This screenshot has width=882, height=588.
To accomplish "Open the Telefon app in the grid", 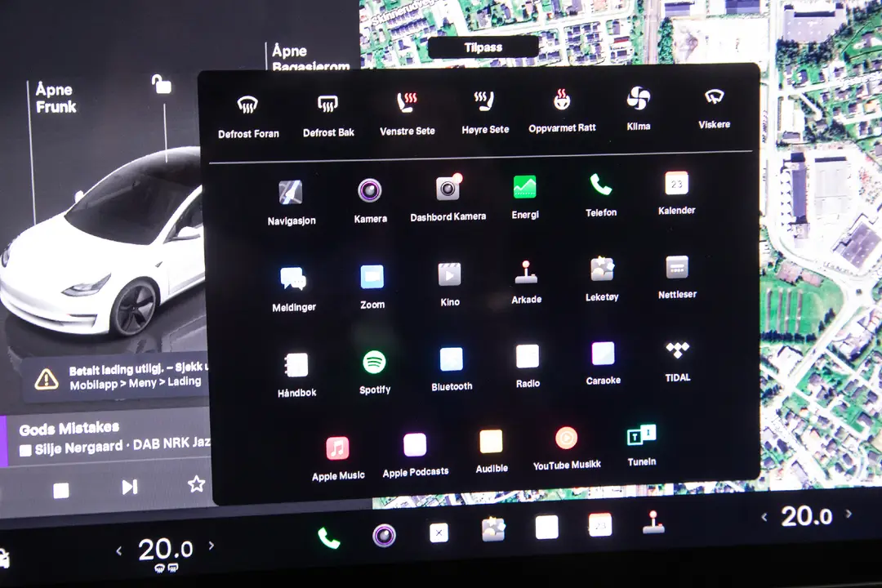I will (601, 194).
